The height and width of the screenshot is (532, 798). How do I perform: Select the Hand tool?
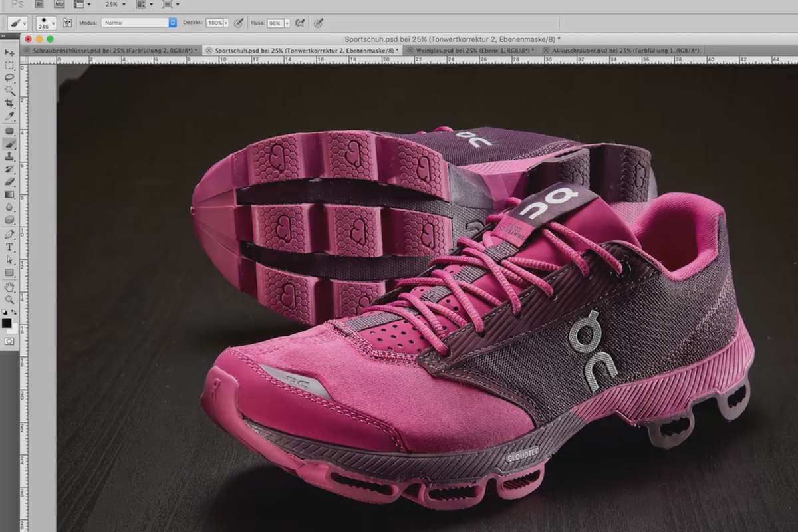pyautogui.click(x=9, y=287)
